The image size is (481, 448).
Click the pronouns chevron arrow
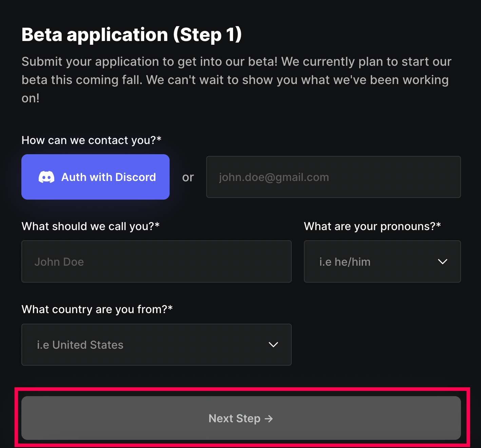point(442,262)
